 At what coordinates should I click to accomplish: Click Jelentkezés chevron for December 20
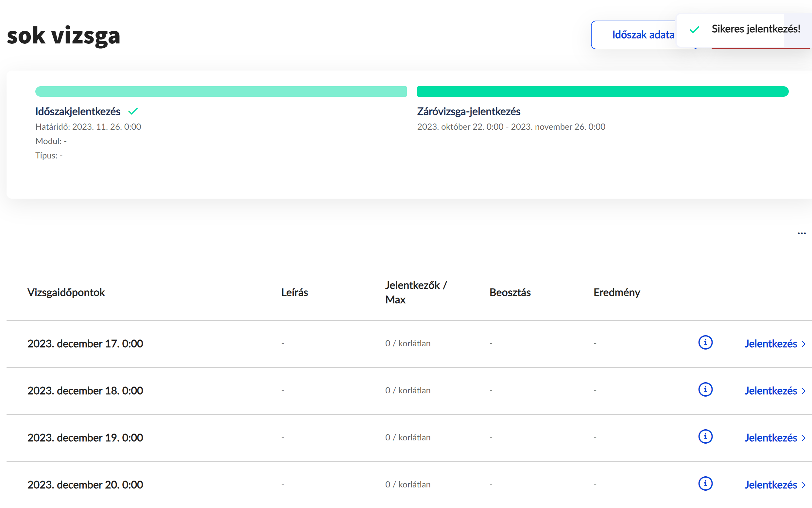tap(803, 485)
